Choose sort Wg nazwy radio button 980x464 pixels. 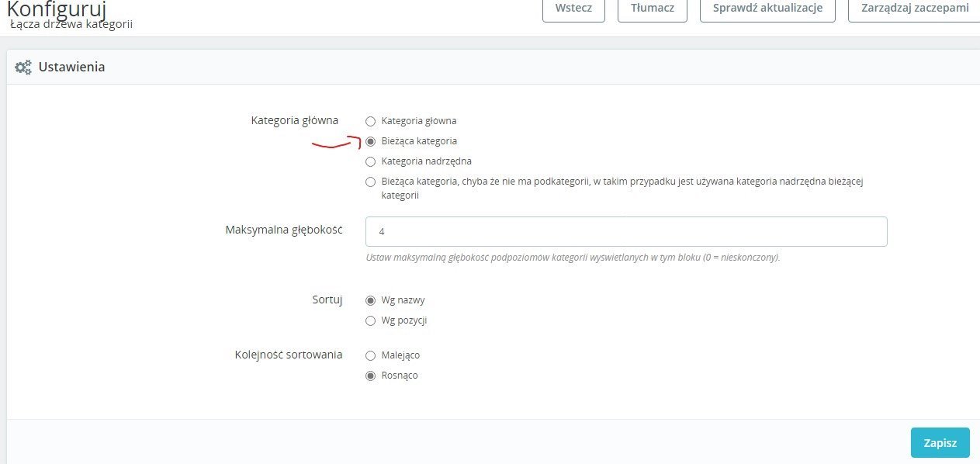click(370, 300)
